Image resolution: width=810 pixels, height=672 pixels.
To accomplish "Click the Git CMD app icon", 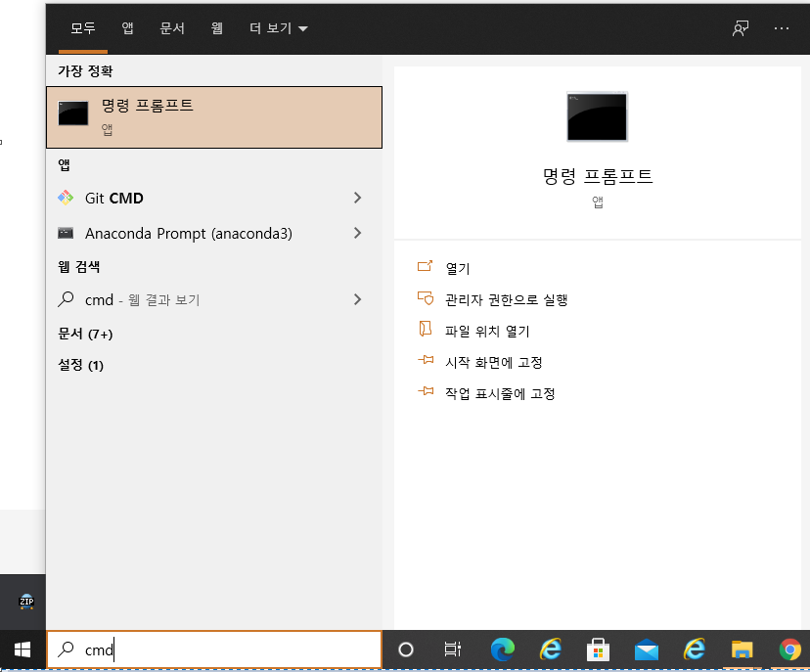I will [x=66, y=198].
